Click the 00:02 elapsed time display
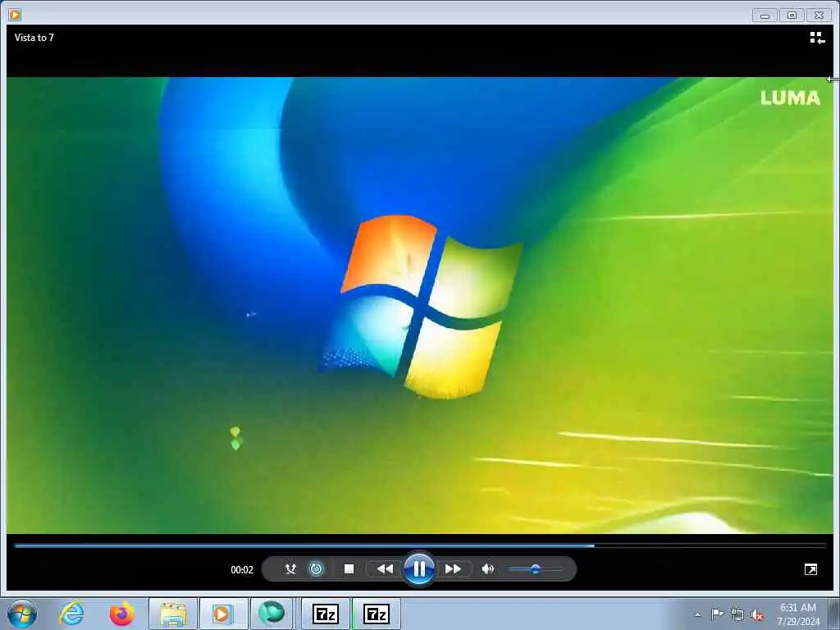Image resolution: width=840 pixels, height=630 pixels. pos(242,569)
